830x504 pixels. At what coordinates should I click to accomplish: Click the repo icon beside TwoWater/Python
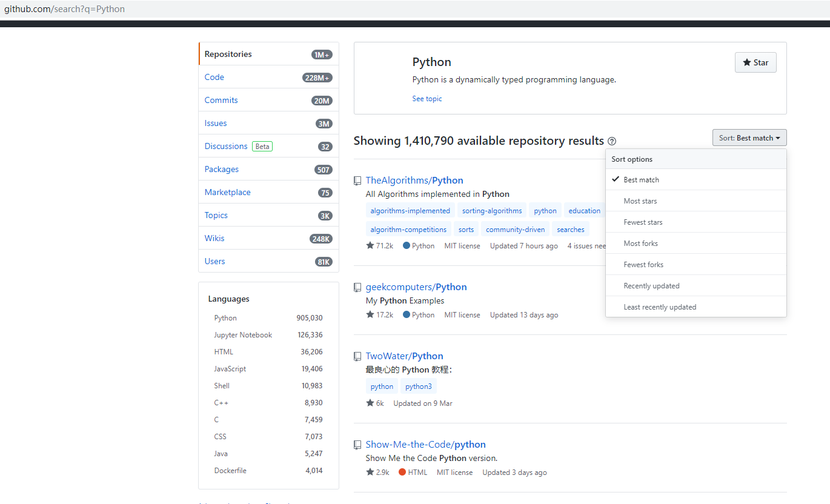pos(357,356)
